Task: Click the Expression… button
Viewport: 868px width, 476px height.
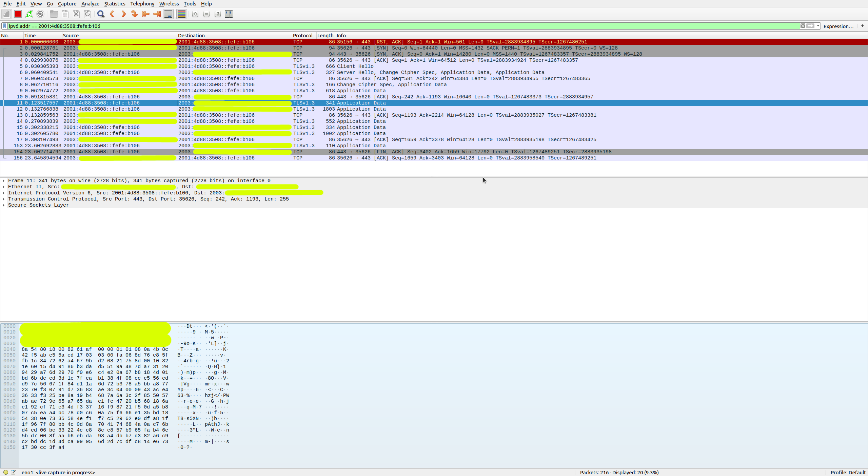Action: point(838,26)
